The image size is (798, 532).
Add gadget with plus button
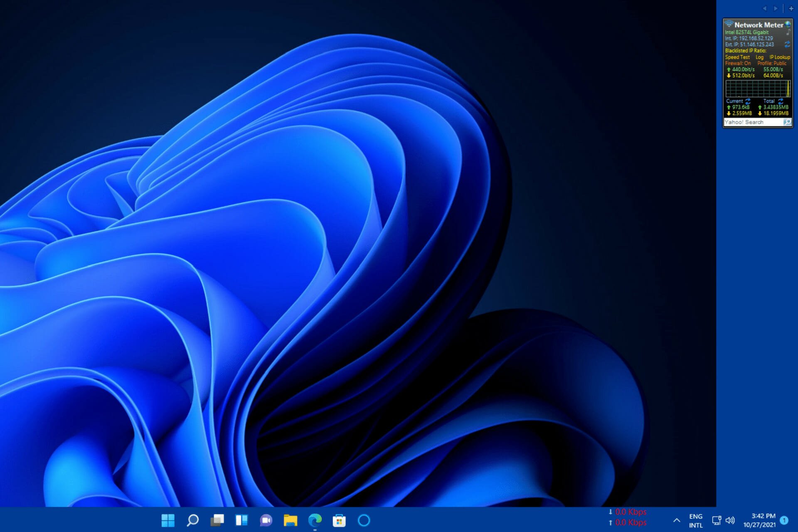791,8
